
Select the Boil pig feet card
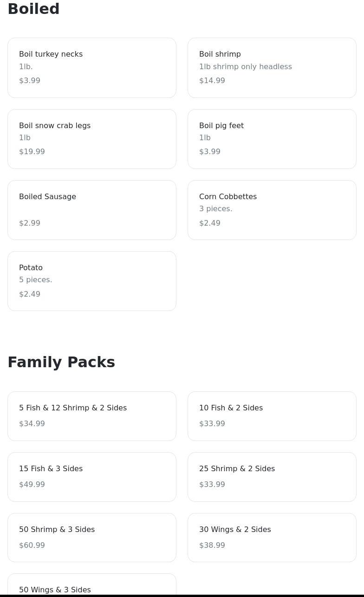coord(272,139)
